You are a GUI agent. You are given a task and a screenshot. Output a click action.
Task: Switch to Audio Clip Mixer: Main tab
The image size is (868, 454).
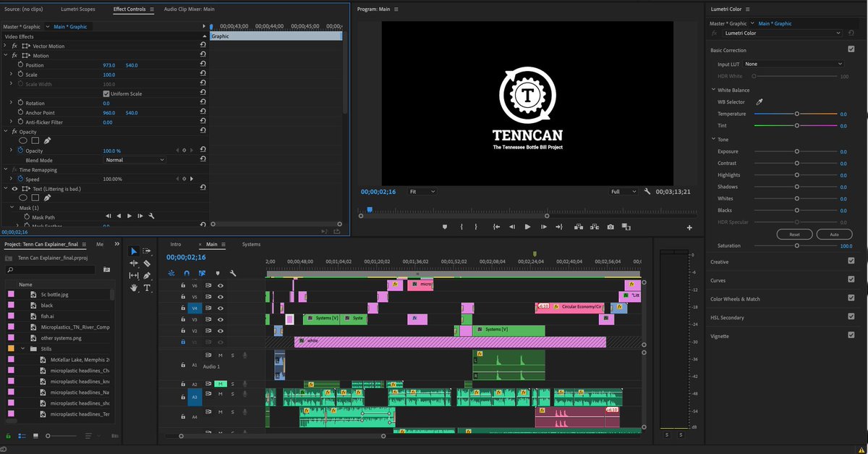pyautogui.click(x=189, y=9)
